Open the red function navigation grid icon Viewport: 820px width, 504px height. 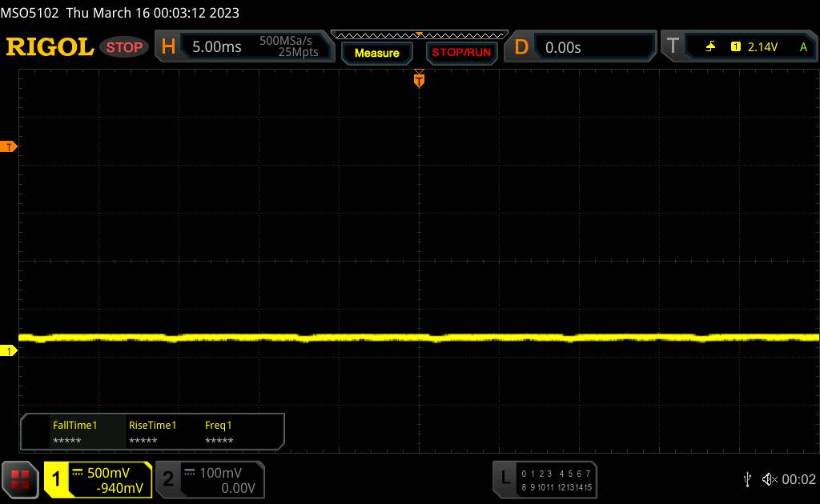22,479
